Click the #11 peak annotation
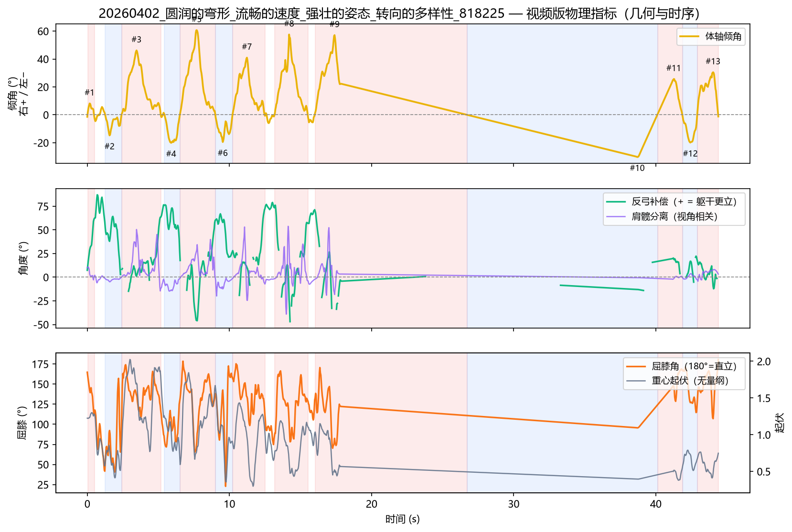792x532 pixels. [674, 68]
